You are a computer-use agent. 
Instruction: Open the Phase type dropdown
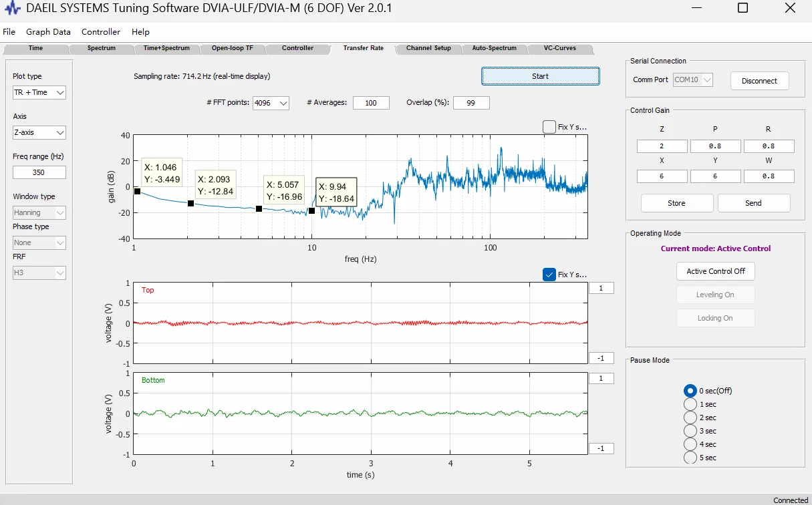(39, 242)
